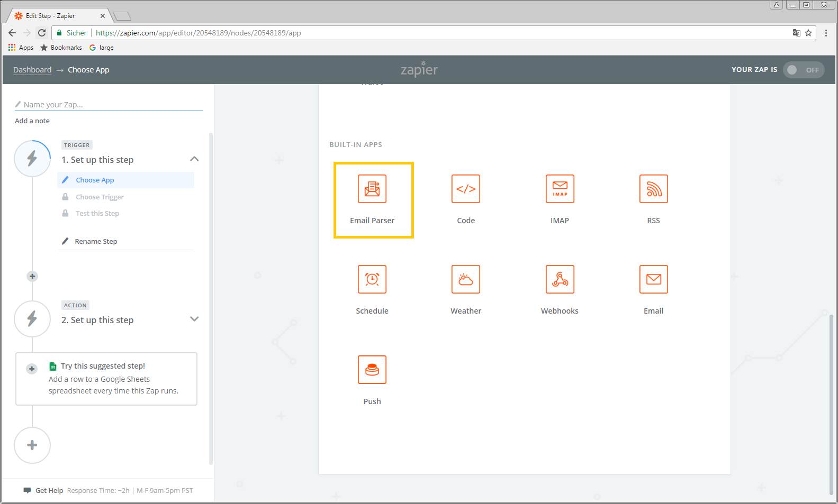The height and width of the screenshot is (504, 838).
Task: Bookmark page with the star icon
Action: tap(808, 33)
